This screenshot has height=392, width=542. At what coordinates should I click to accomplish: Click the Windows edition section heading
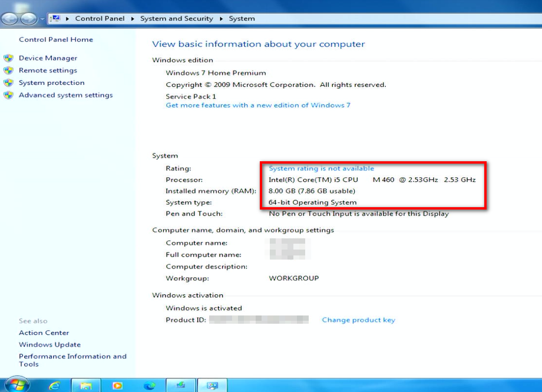point(183,60)
